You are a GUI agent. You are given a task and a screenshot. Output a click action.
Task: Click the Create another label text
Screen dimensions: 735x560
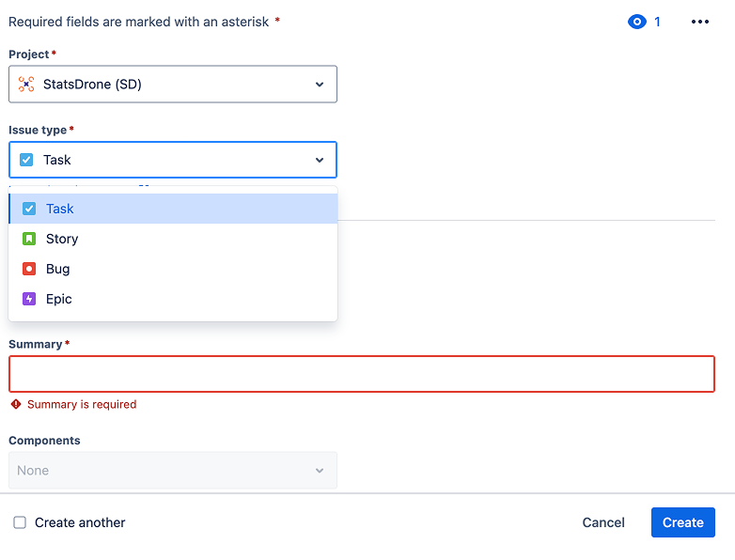pyautogui.click(x=80, y=522)
